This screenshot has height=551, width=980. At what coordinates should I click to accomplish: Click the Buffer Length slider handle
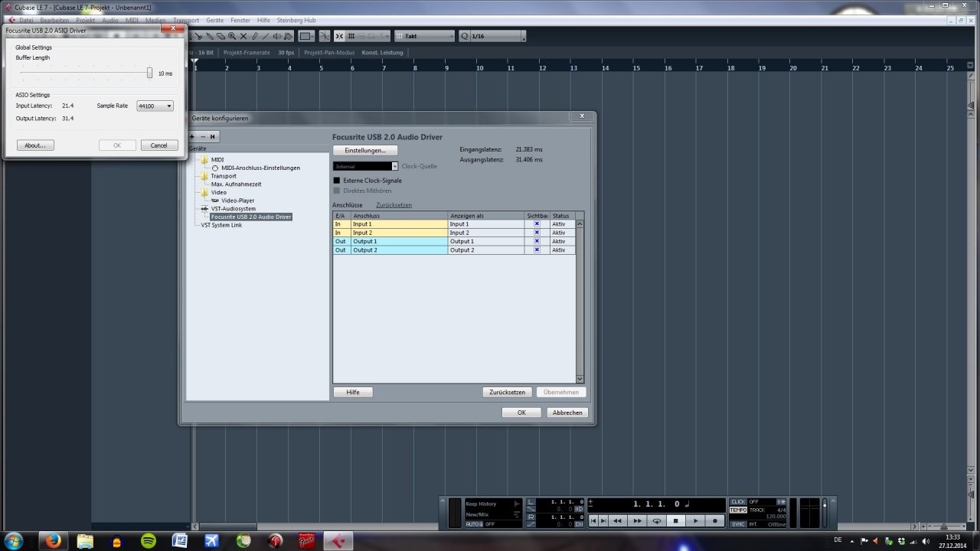pyautogui.click(x=150, y=73)
